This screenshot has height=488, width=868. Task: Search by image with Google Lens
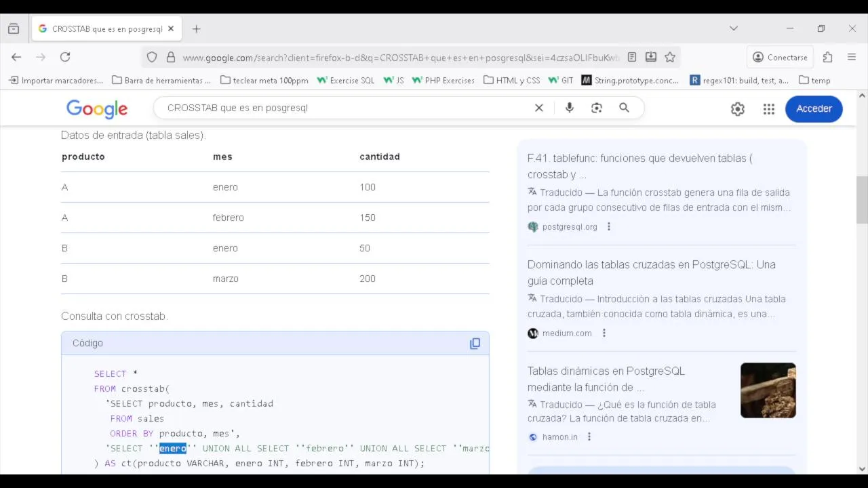[597, 108]
